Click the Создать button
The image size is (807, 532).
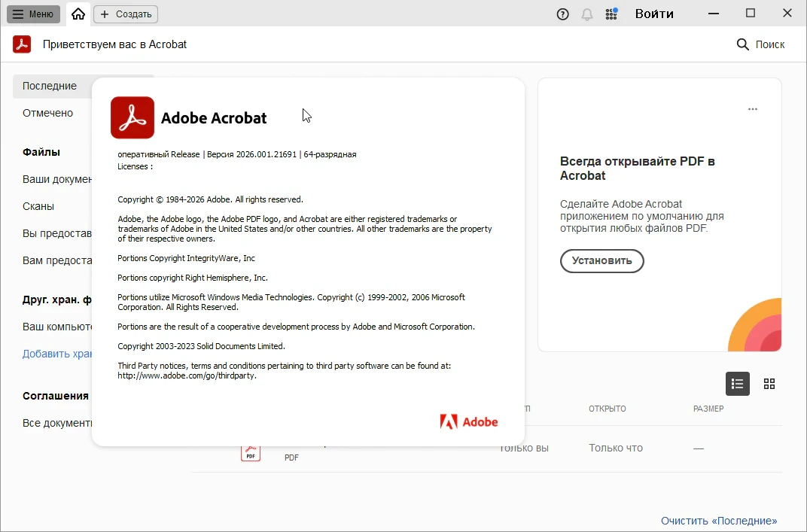point(126,14)
